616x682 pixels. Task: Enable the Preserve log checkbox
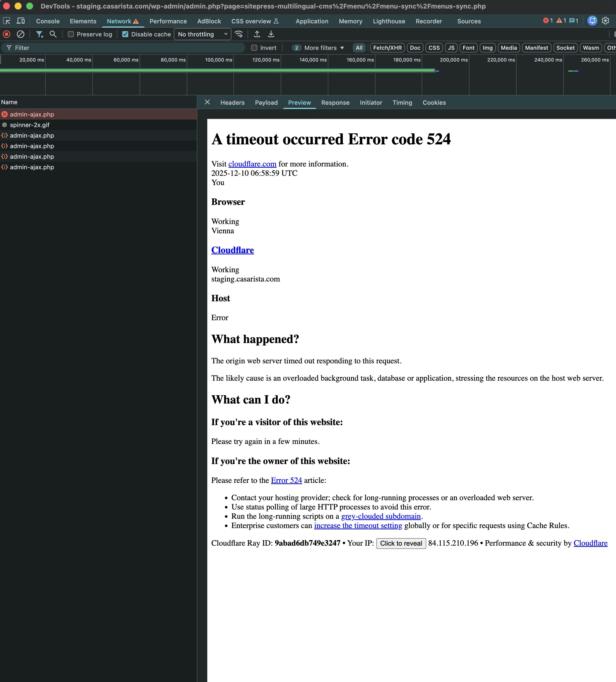tap(71, 34)
